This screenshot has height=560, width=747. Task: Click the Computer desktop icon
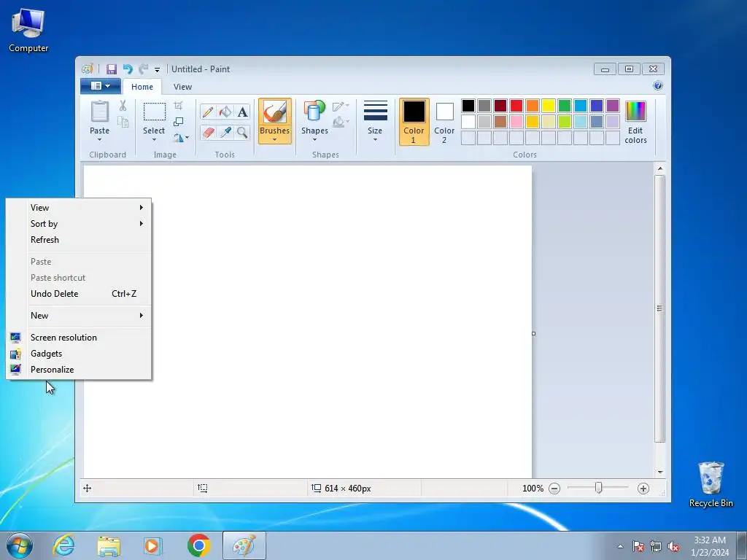(28, 30)
